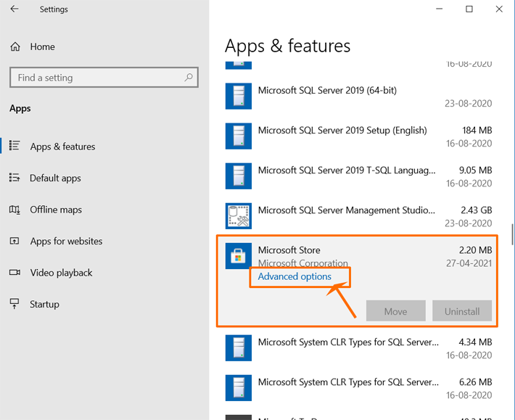Click the Apps for websites icon
The height and width of the screenshot is (420, 515).
click(15, 241)
